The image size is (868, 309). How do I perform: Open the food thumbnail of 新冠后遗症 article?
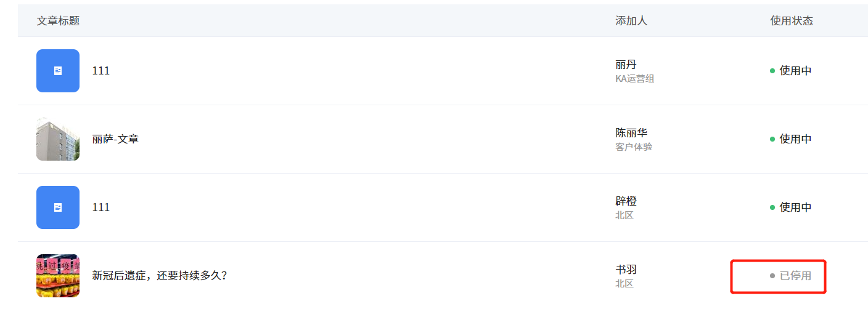pyautogui.click(x=58, y=276)
